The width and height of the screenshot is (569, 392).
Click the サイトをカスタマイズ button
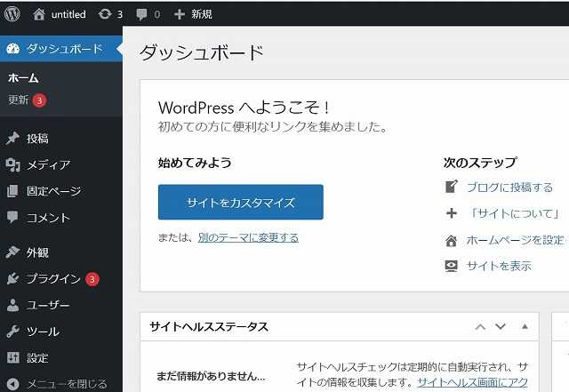(x=240, y=203)
